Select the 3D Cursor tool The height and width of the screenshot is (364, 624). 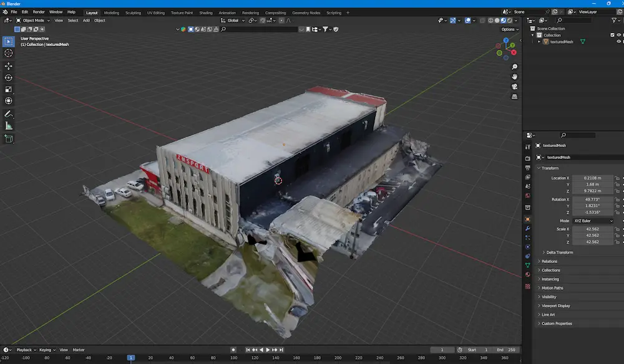click(9, 54)
